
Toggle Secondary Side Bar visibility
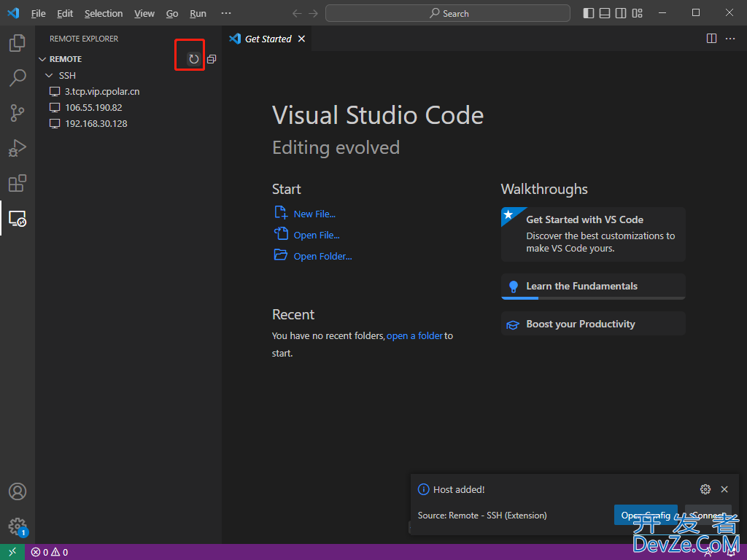(x=621, y=13)
